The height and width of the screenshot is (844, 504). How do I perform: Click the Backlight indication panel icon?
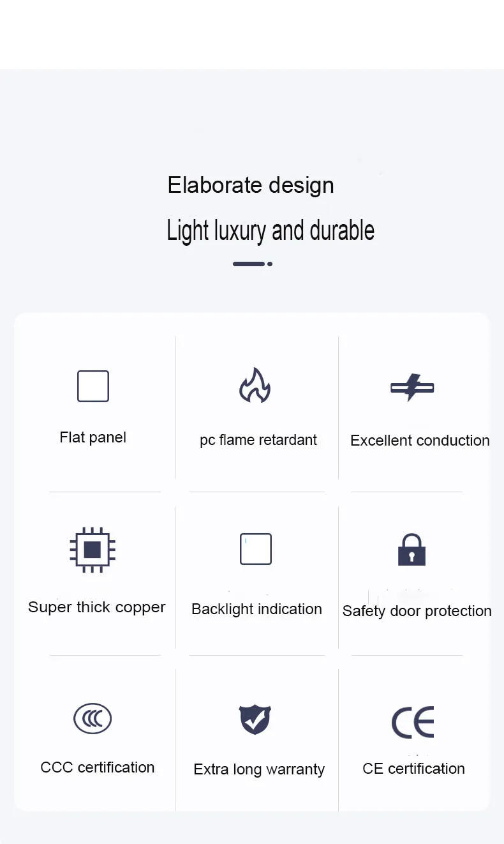click(x=256, y=549)
